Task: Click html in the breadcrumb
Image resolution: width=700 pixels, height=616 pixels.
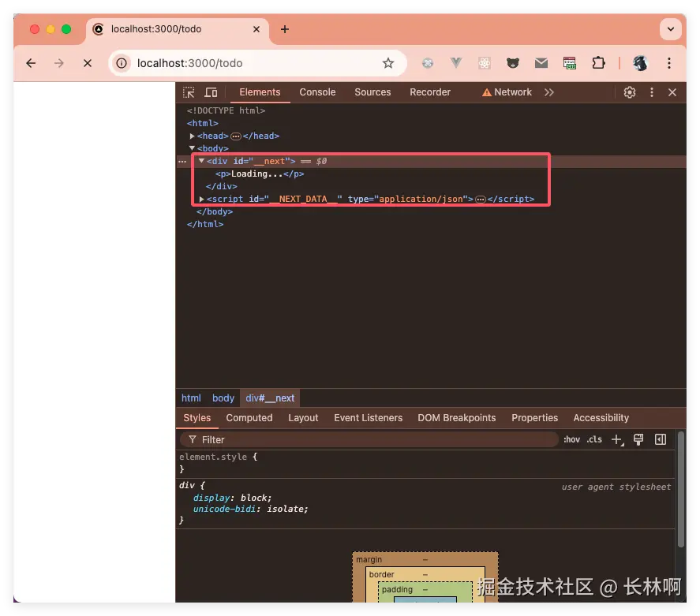Action: point(191,398)
